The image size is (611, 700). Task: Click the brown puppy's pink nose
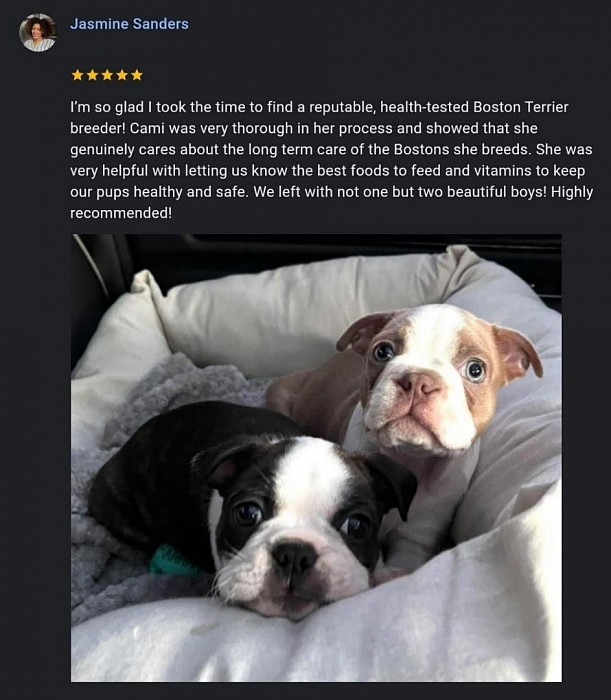point(419,385)
